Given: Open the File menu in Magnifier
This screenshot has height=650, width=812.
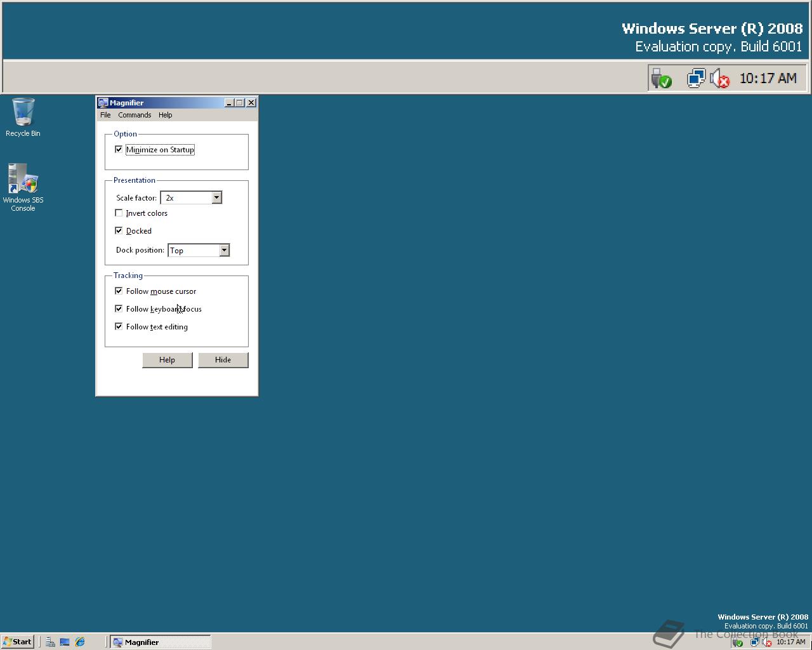Looking at the screenshot, I should pos(105,115).
